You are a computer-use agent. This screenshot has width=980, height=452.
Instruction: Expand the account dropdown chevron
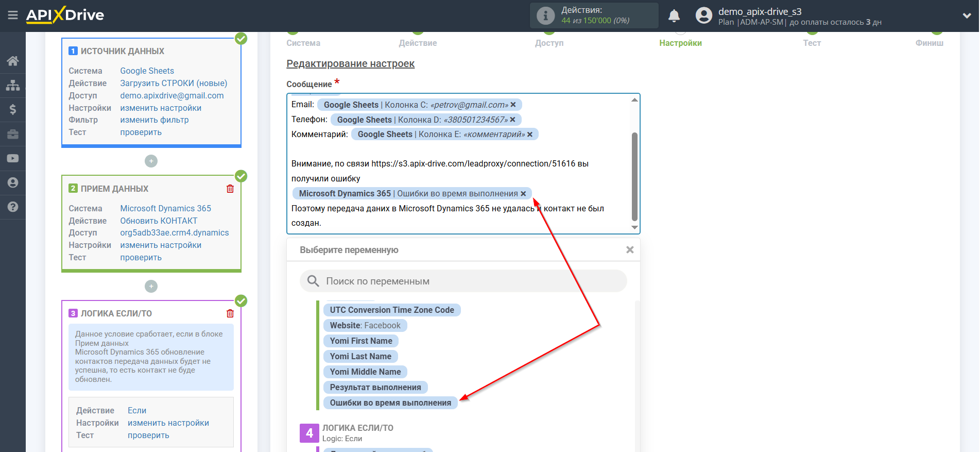(x=967, y=16)
